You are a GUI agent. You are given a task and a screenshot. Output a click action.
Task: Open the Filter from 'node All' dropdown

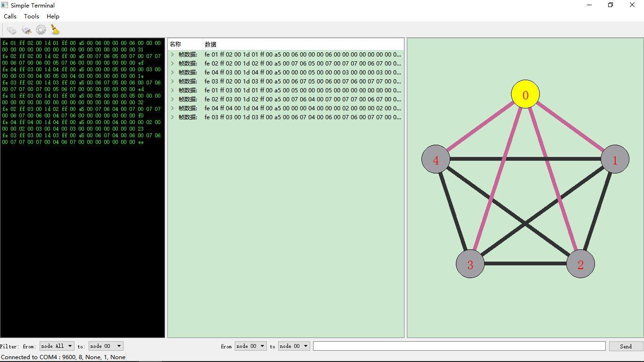pyautogui.click(x=57, y=346)
